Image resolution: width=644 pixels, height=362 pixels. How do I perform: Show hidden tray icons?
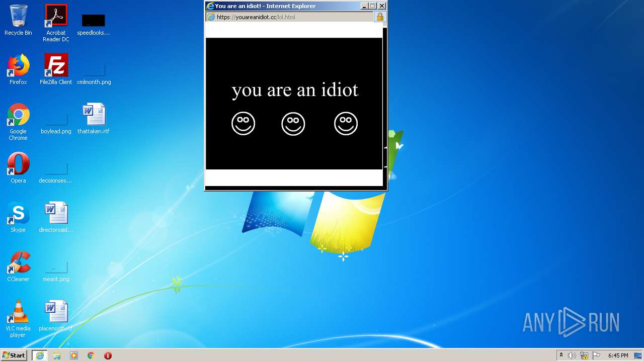click(561, 355)
